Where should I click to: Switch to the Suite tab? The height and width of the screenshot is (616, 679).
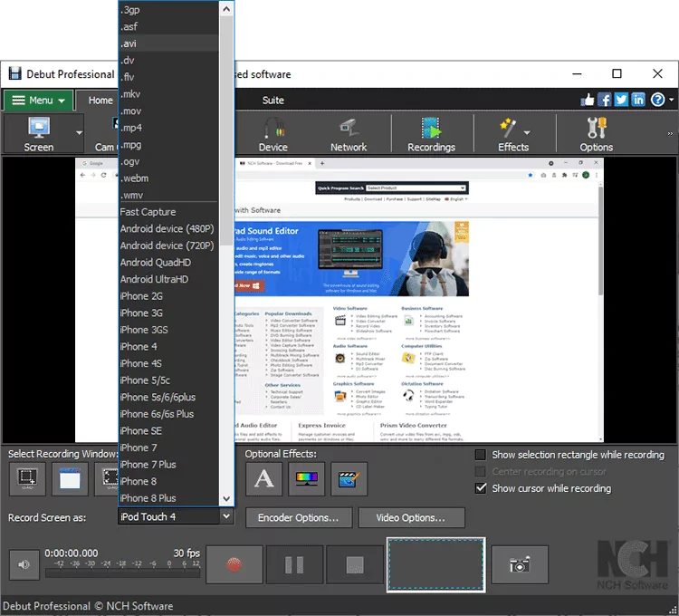[x=273, y=101]
